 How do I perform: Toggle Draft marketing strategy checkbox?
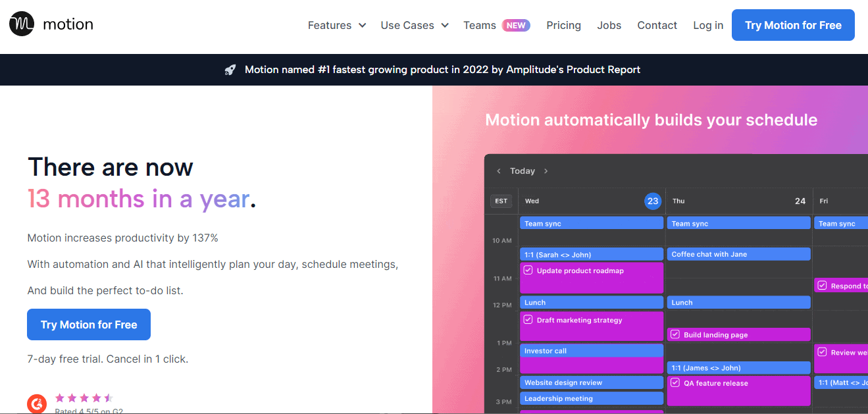coord(528,320)
